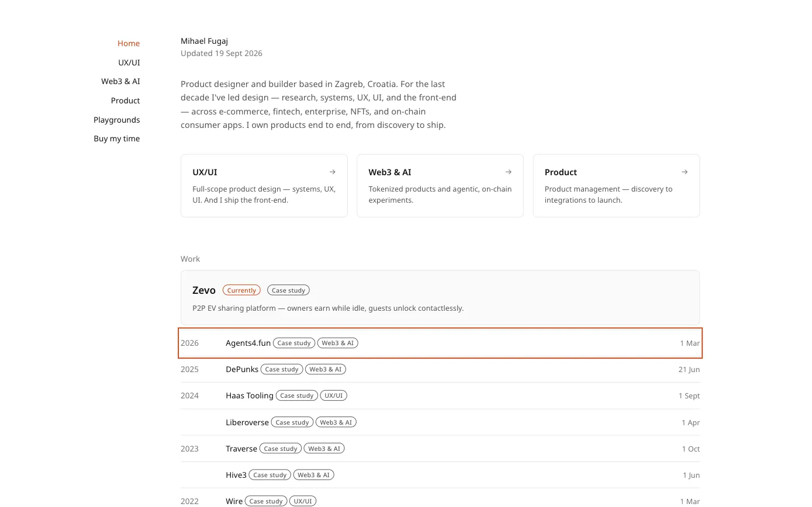Viewport: 812px width, 507px height.
Task: Click the Currently badge next to Zevo
Action: [x=241, y=290]
